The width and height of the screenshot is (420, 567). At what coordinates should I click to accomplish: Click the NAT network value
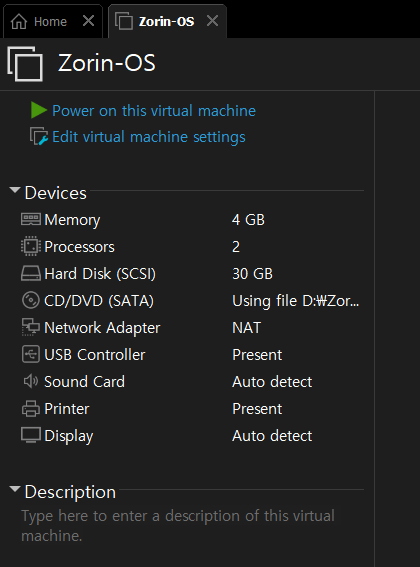(246, 328)
